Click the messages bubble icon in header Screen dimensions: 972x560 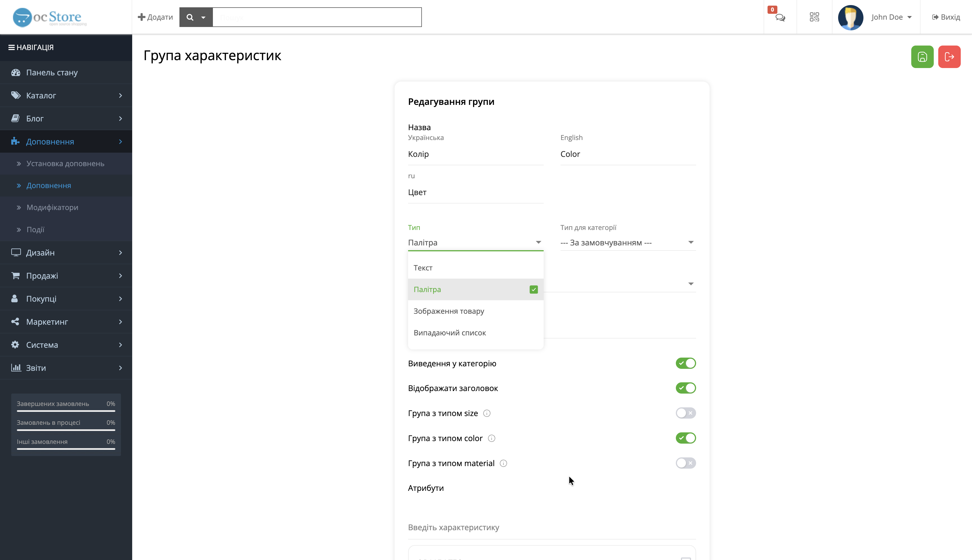pos(780,17)
